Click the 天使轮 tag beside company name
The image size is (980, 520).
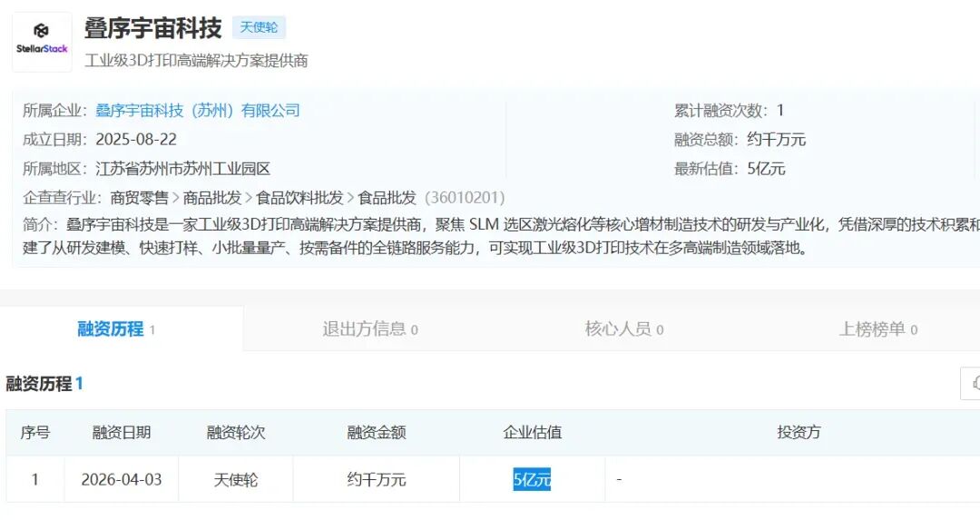[x=259, y=27]
